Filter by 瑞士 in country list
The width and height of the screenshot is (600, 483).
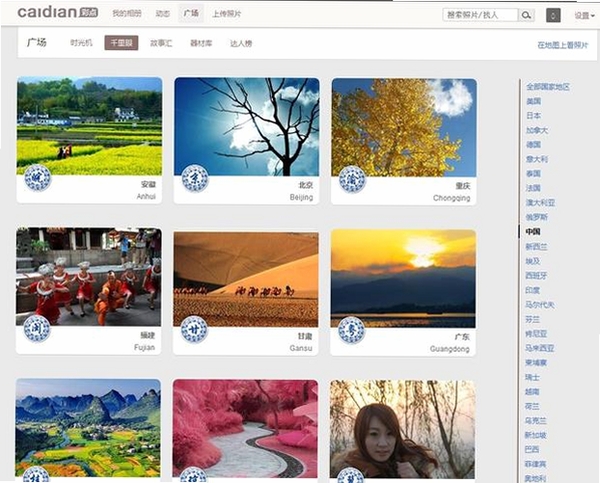[533, 377]
